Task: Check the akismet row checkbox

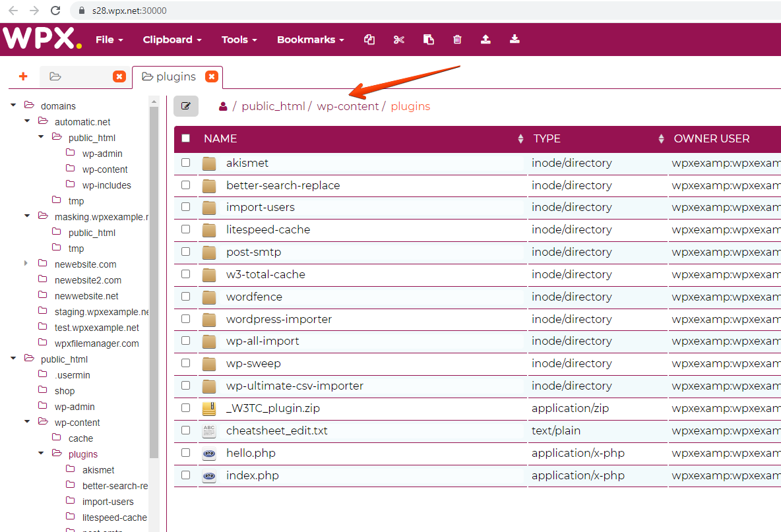Action: point(186,163)
